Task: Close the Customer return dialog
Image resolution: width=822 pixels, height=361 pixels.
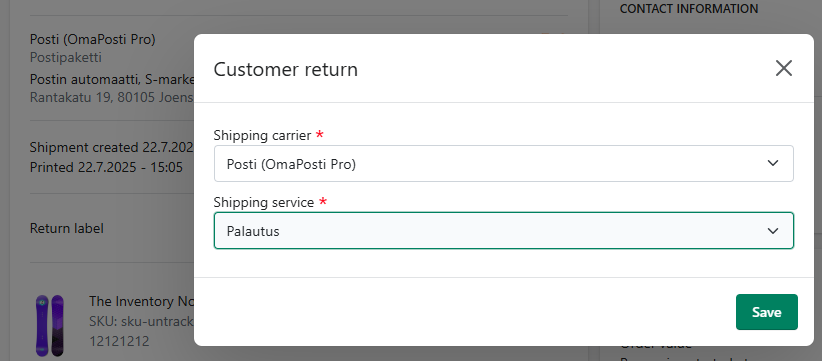Action: 784,68
